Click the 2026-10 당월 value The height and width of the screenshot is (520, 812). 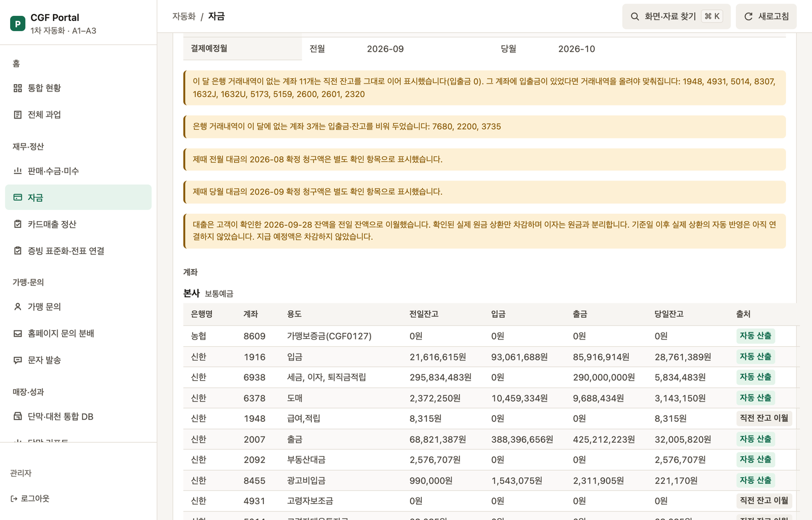click(x=576, y=49)
